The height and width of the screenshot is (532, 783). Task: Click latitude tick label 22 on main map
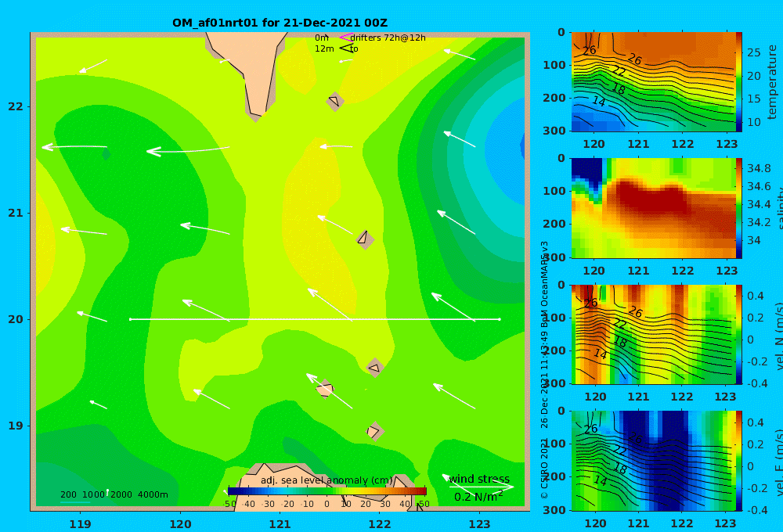tap(16, 107)
